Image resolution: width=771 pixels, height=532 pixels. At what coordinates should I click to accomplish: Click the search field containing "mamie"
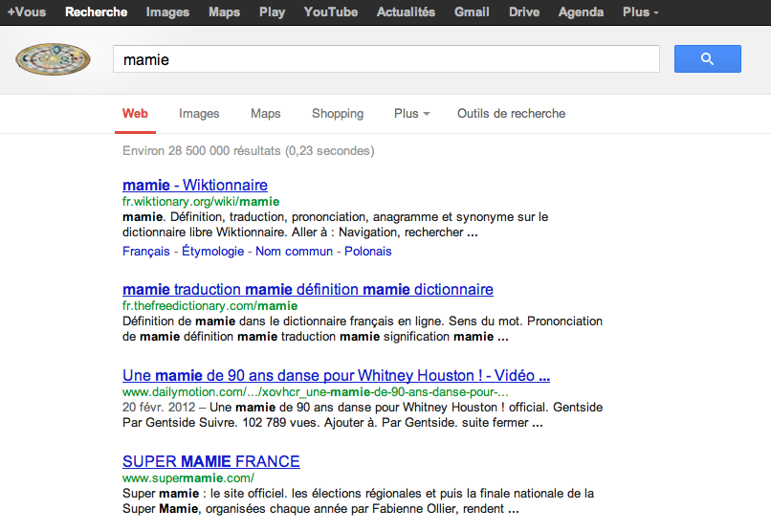coord(385,59)
